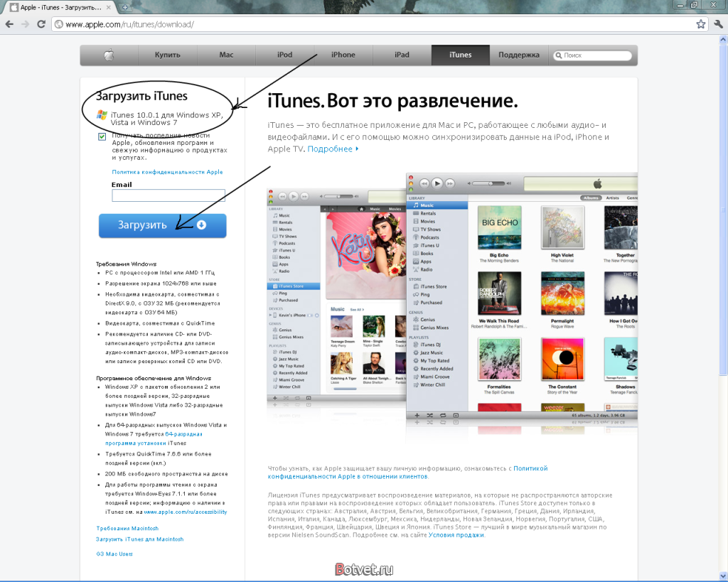Open the Условия продажи link
Viewport: 728px width, 582px height.
pyautogui.click(x=456, y=535)
